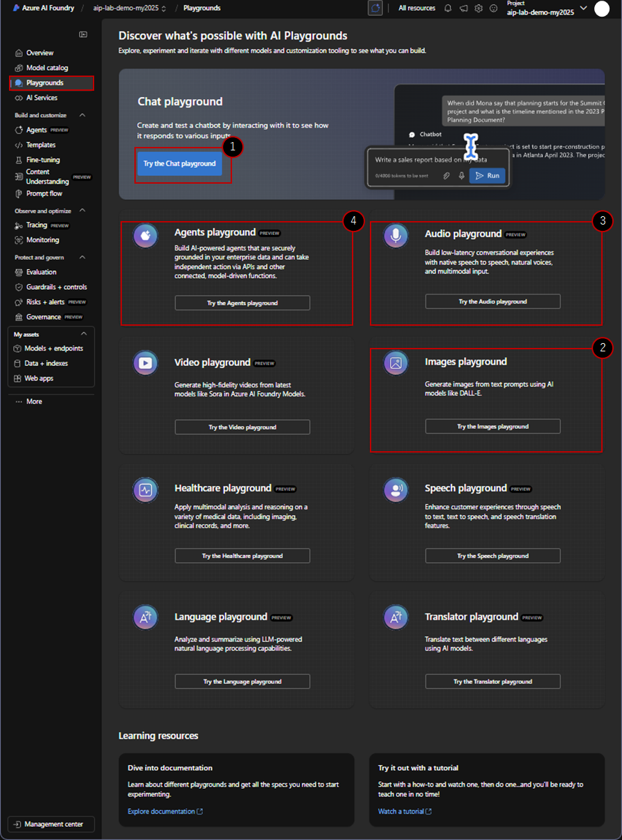Click Try the Chat playground button

[179, 164]
